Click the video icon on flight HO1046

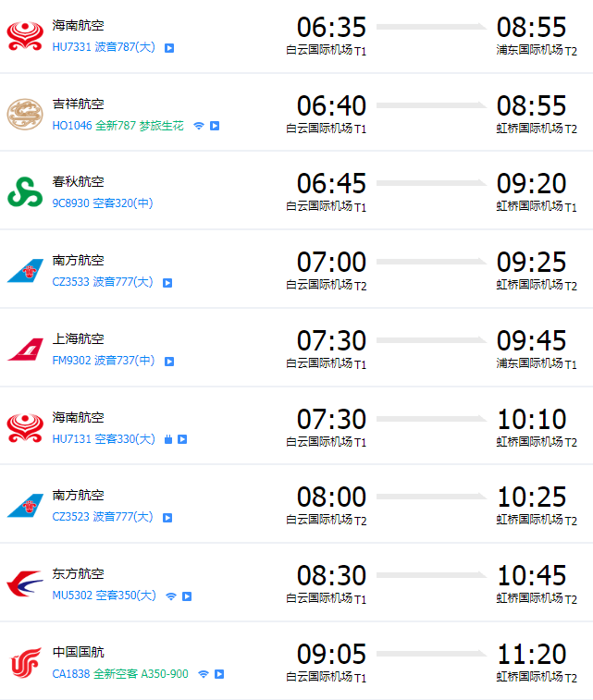215,126
